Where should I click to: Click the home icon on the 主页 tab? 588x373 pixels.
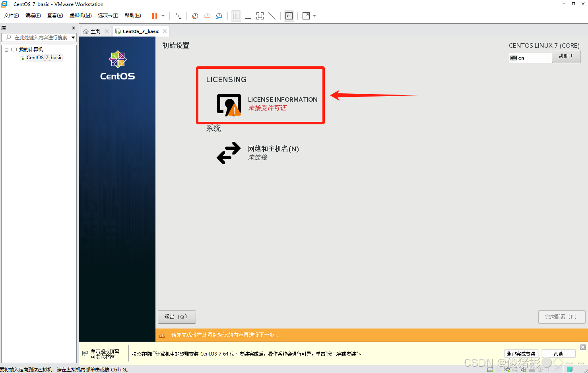(86, 31)
